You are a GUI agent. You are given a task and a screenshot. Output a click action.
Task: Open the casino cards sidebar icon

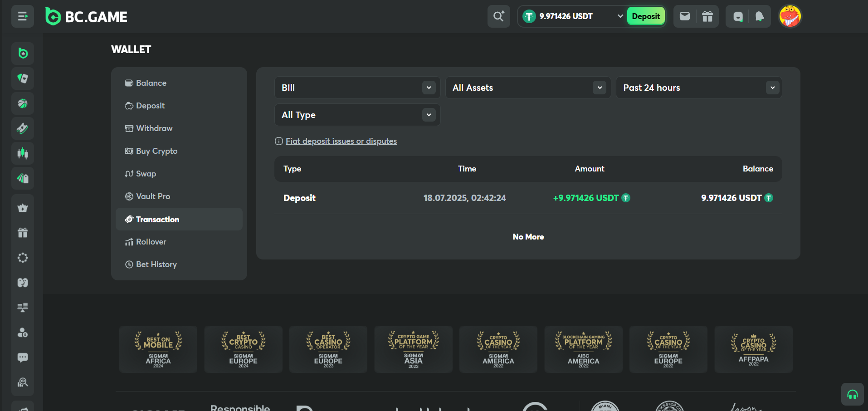click(23, 78)
